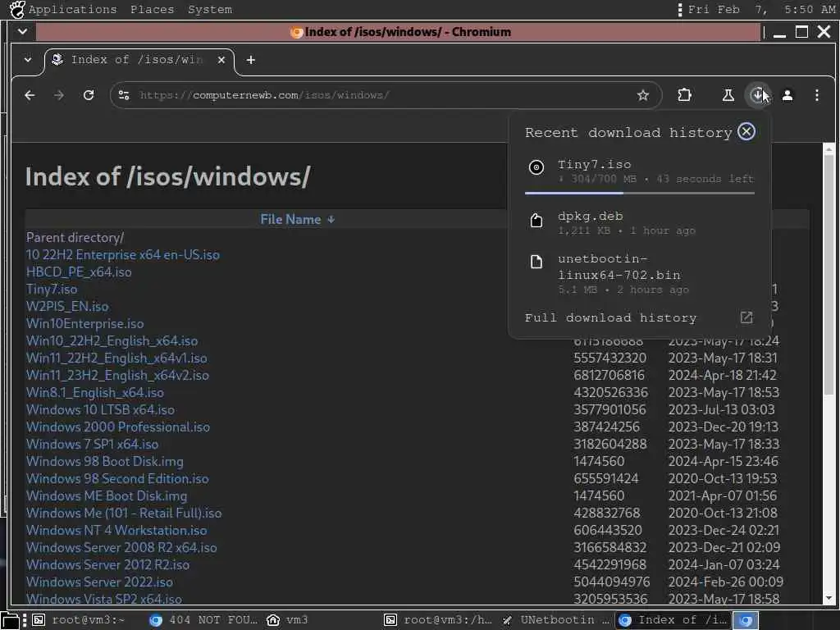Sort by the File Name column header

click(x=297, y=219)
